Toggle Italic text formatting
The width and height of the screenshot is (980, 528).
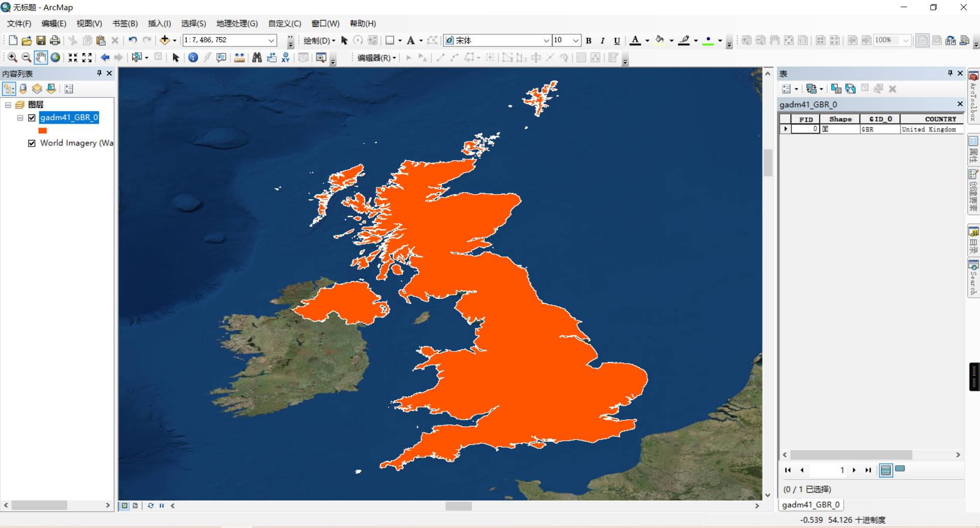tap(603, 41)
